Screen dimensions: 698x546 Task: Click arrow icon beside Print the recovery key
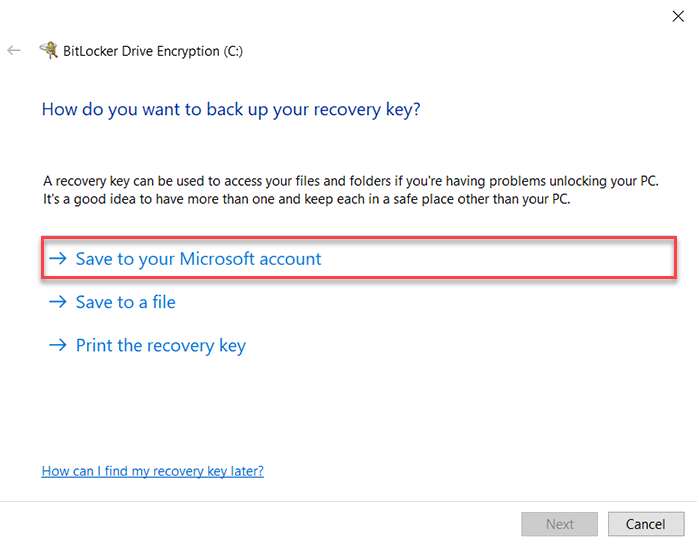pos(57,346)
